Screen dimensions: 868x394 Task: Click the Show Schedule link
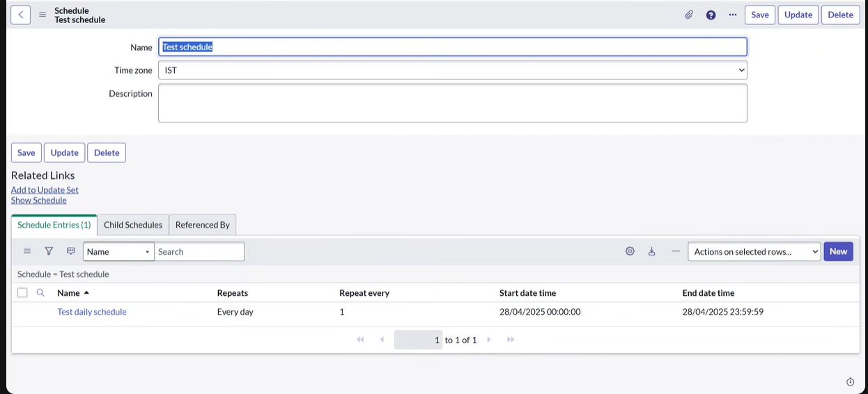(x=39, y=200)
